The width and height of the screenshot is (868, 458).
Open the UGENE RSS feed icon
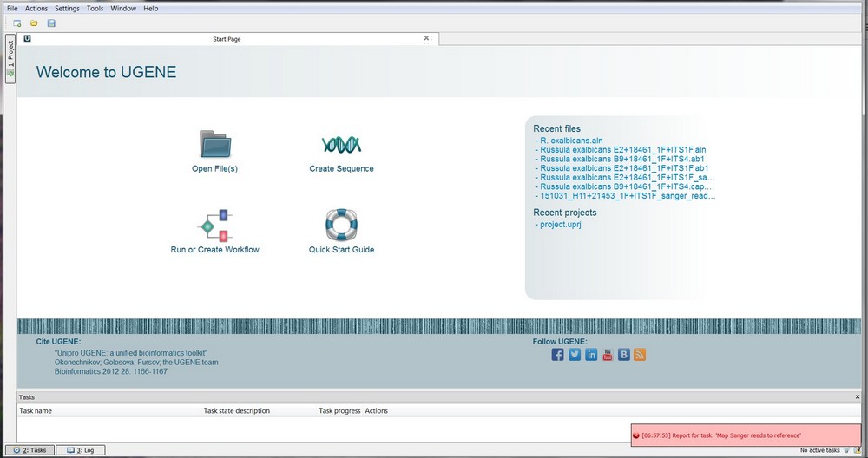pyautogui.click(x=640, y=355)
